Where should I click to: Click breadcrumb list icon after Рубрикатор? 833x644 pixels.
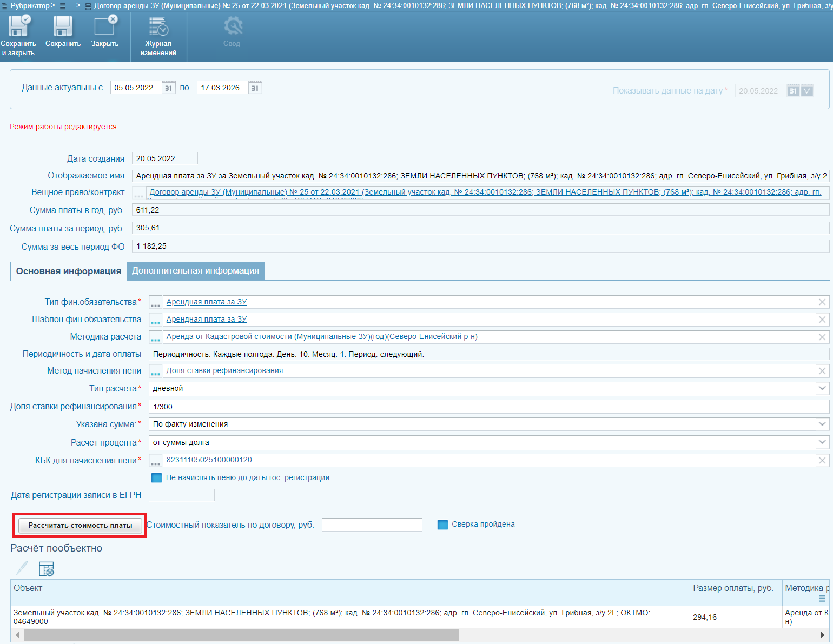[62, 6]
